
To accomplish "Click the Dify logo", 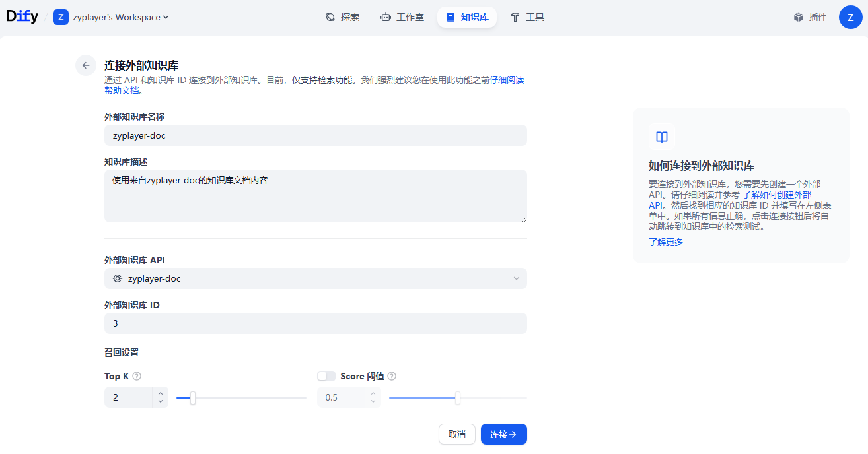I will click(x=22, y=17).
